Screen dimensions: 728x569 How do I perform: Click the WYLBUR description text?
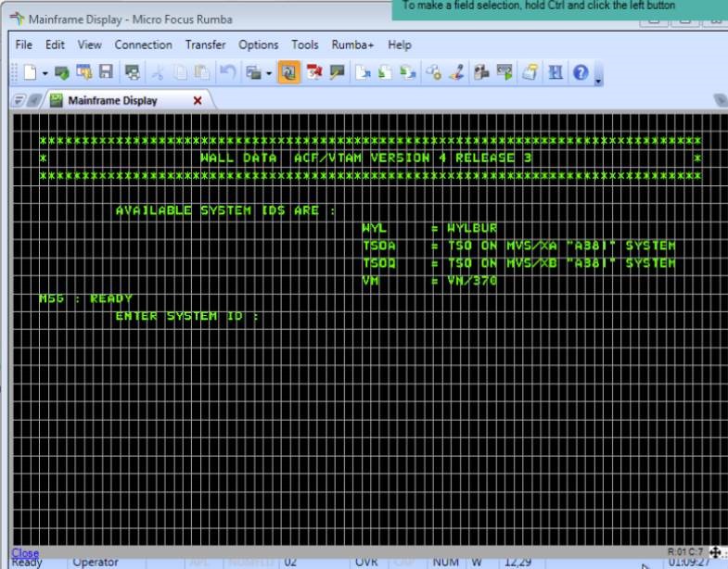click(472, 228)
